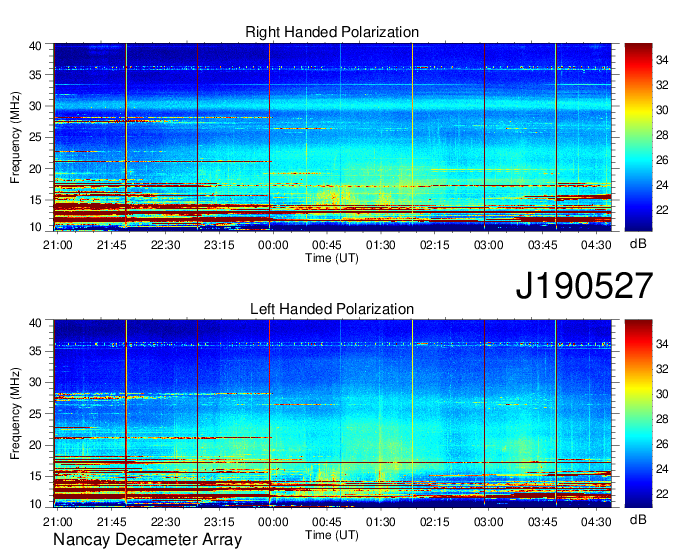Click the 02:15 tick of the left-handed plot
Image resolution: width=680 pixels, height=552 pixels.
435,522
